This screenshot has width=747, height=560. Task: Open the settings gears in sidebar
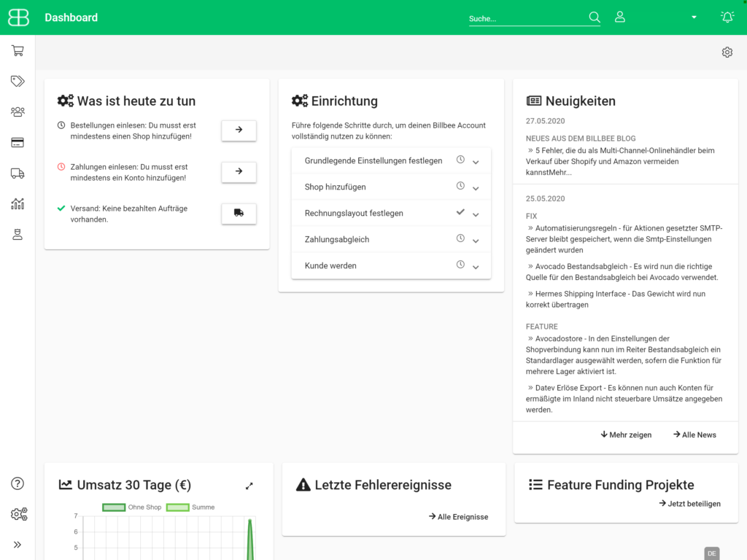coord(19,514)
